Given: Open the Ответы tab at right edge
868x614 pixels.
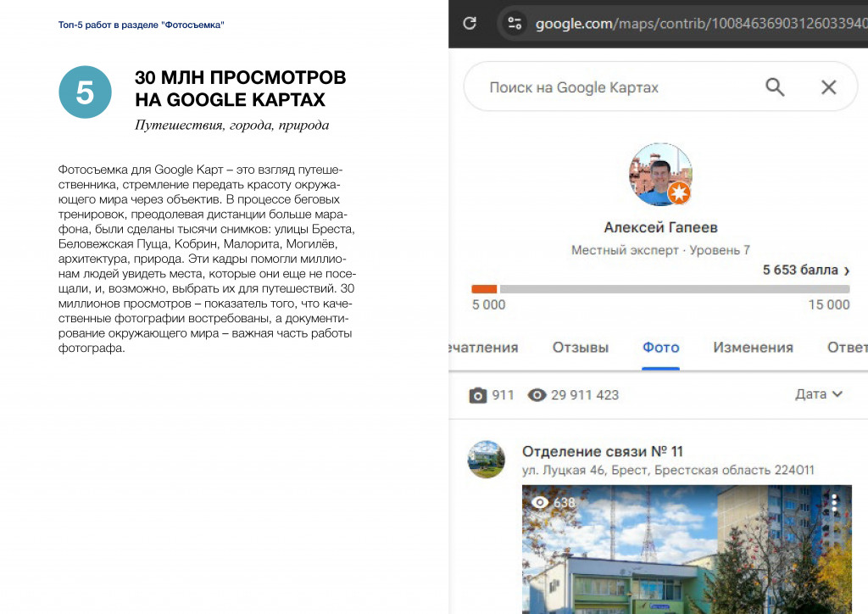Looking at the screenshot, I should point(847,348).
